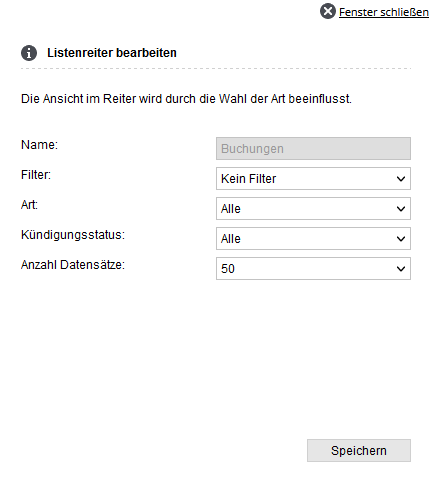Click the description sentence about the Reiter view
Viewport: 435px width, 477px height.
(x=186, y=99)
